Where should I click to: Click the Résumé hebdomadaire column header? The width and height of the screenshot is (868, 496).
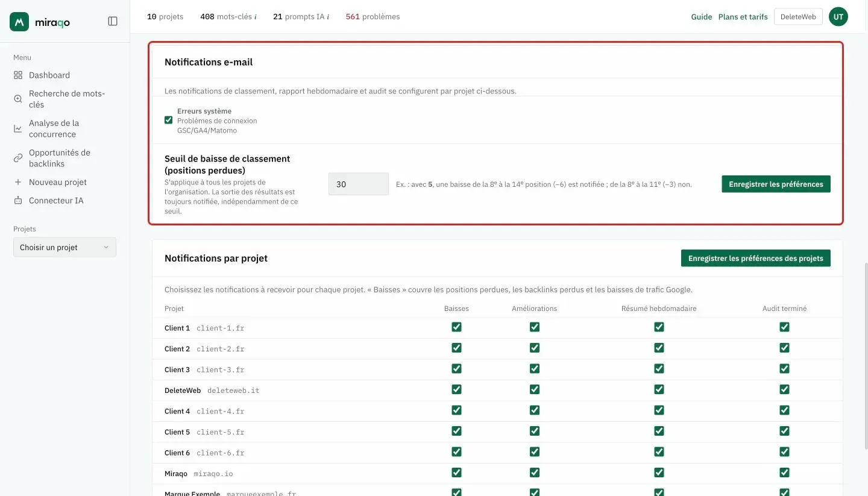[659, 309]
